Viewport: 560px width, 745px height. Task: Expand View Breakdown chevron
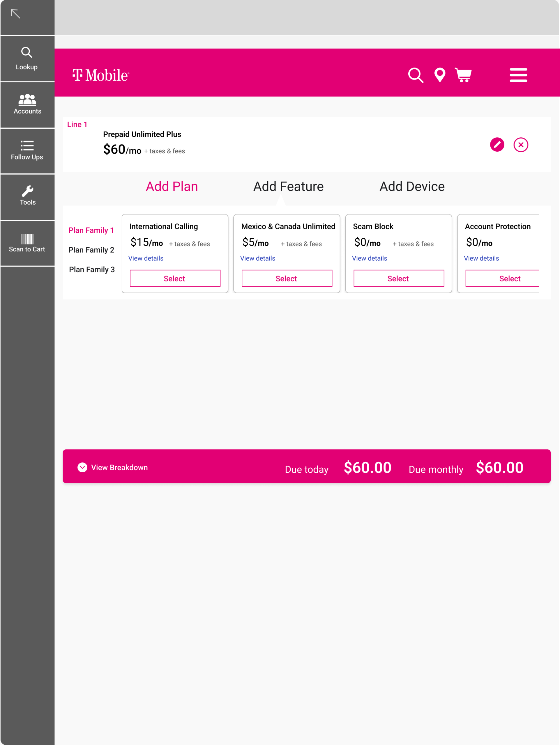(82, 467)
